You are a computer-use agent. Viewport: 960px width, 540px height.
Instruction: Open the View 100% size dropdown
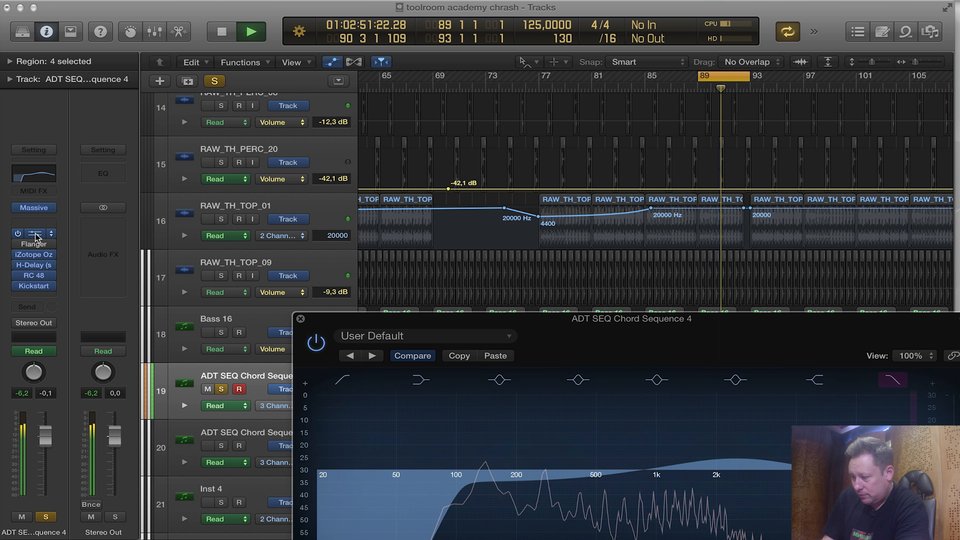[x=914, y=356]
